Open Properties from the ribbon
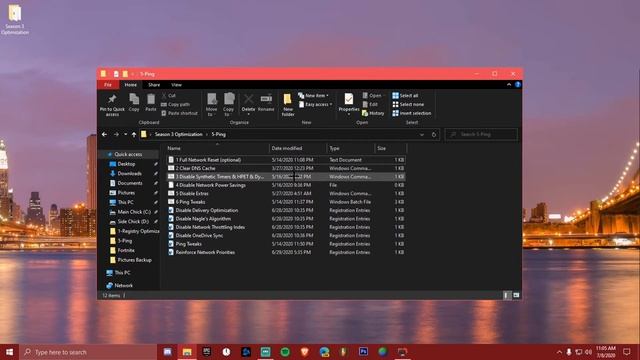640x360 pixels. (349, 104)
